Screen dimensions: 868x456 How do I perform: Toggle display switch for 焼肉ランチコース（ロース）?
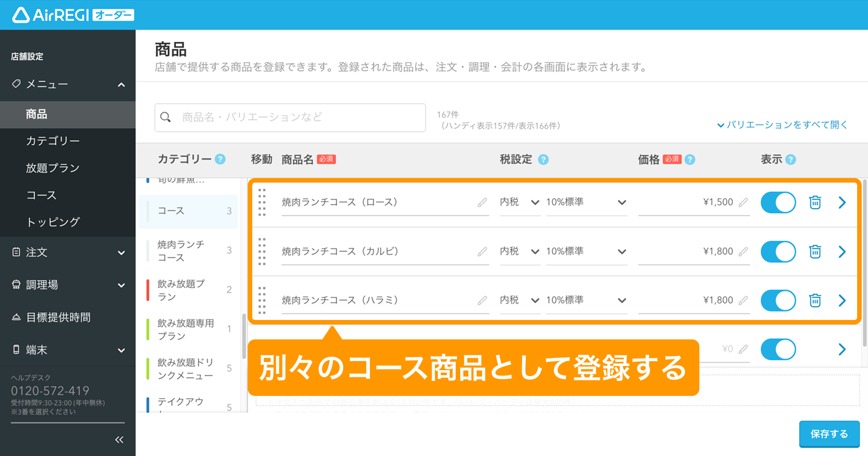click(x=778, y=202)
